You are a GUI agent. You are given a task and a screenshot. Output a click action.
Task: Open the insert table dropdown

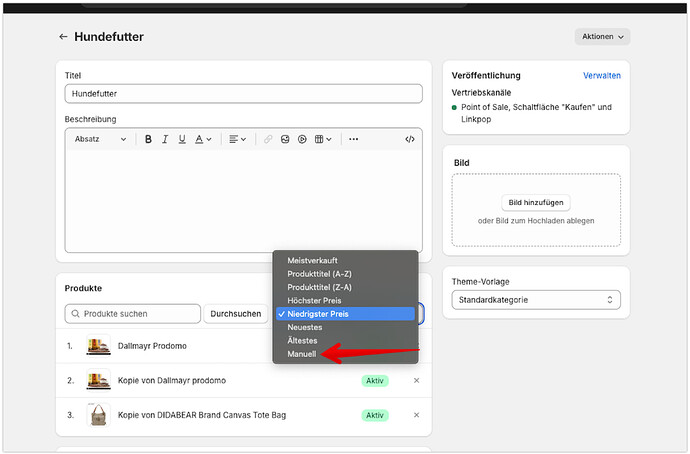click(x=323, y=139)
